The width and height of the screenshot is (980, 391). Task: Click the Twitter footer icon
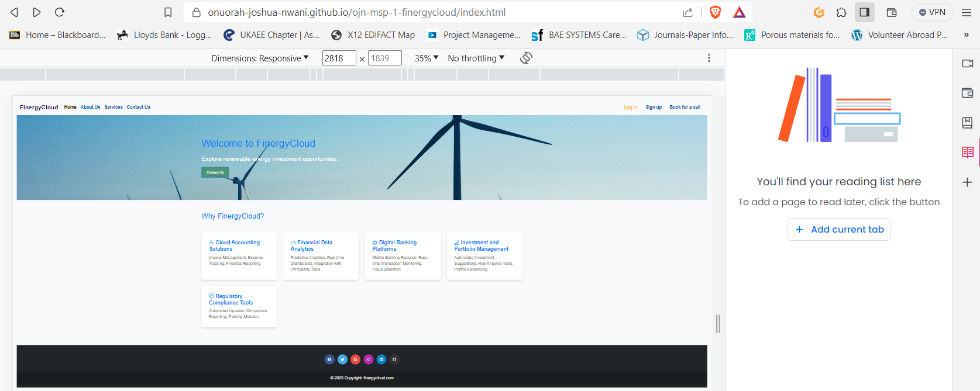click(342, 359)
